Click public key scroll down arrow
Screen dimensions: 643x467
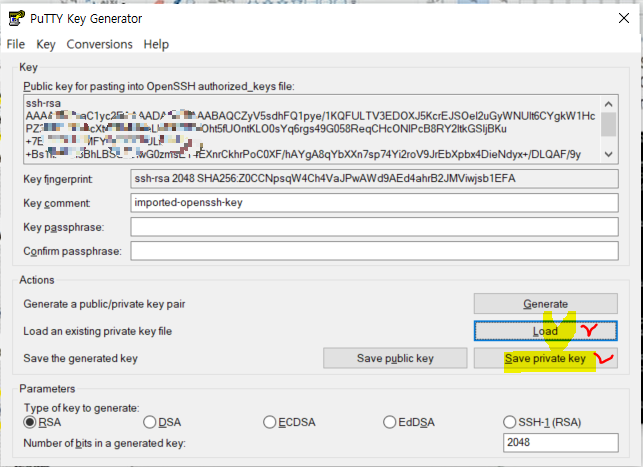click(x=609, y=154)
